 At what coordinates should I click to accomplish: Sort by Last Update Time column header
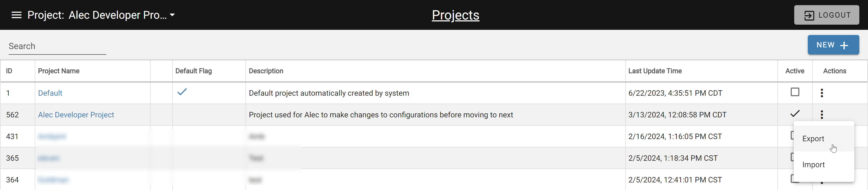[655, 71]
